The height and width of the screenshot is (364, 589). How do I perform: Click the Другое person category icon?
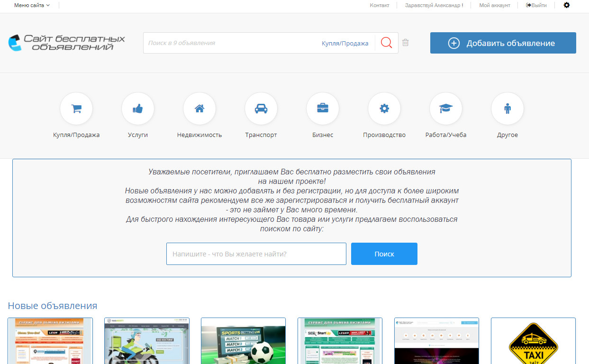[507, 109]
